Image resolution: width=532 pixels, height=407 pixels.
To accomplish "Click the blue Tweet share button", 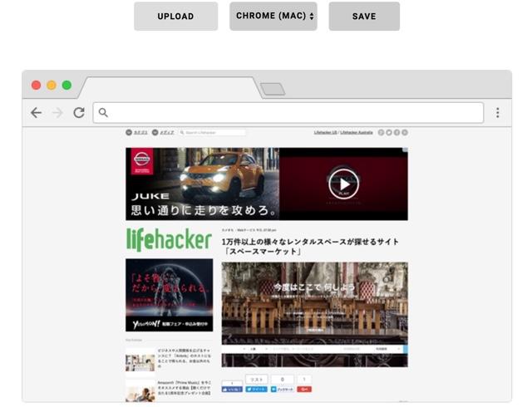I will click(256, 388).
